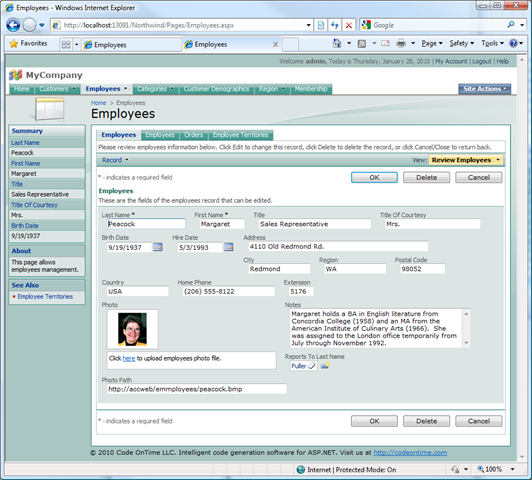The image size is (532, 480).
Task: Open the Hire Date calendar picker
Action: [x=229, y=247]
